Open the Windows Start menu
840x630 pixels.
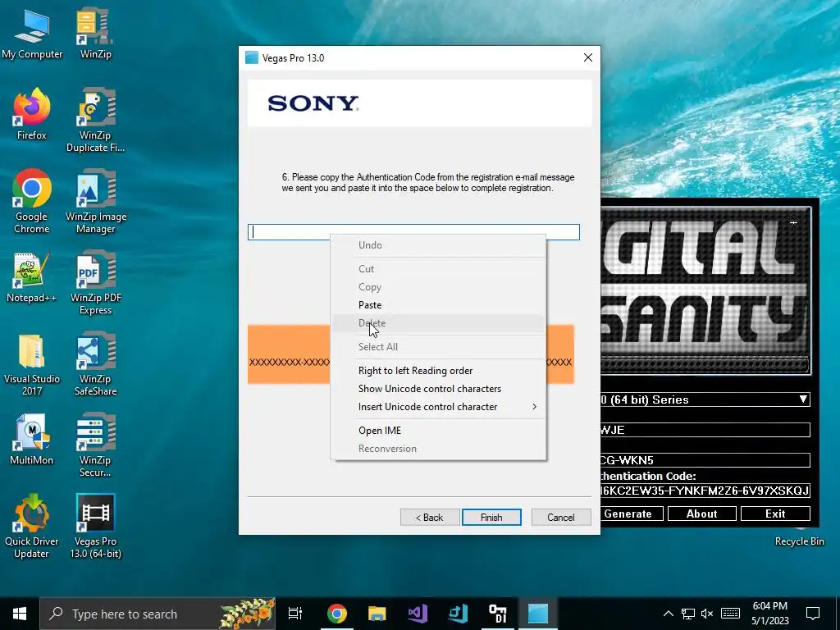pyautogui.click(x=20, y=614)
